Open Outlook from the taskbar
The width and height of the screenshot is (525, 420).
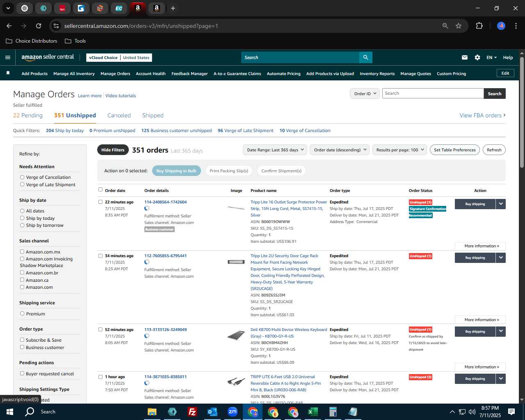(212, 412)
